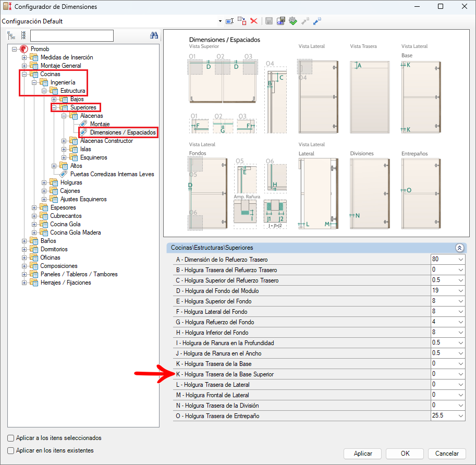Click the binoculars search icon
This screenshot has height=465, width=476.
point(154,35)
